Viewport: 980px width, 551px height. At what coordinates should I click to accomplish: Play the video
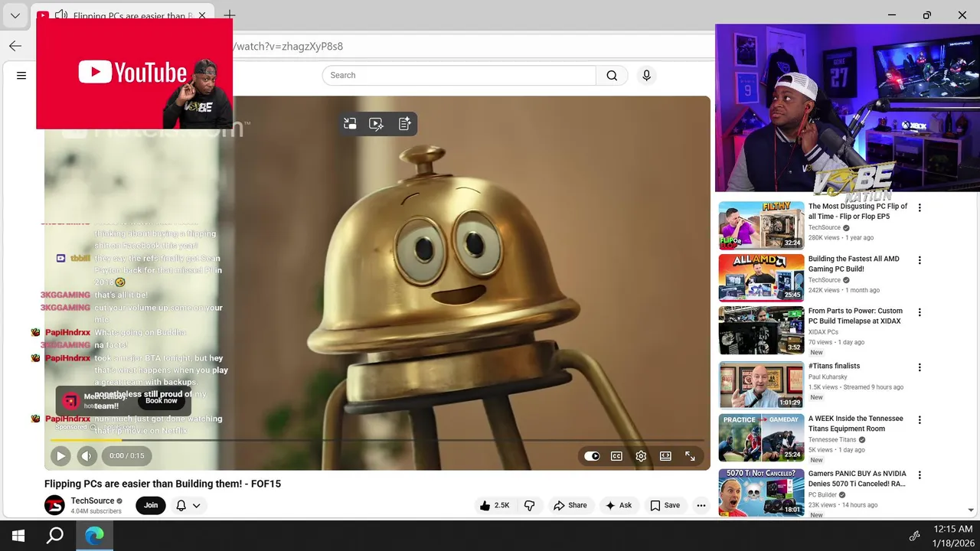60,455
